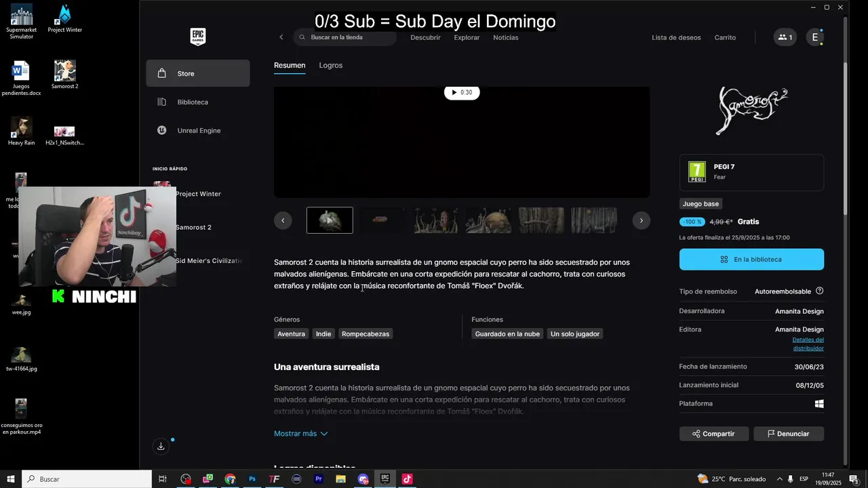Viewport: 868px width, 488px height.
Task: Open H2x1_NSwitch desktop file
Action: (64, 136)
